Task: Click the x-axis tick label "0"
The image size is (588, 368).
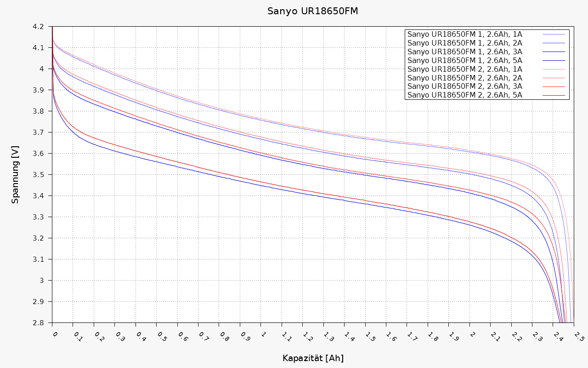Action: [x=55, y=334]
